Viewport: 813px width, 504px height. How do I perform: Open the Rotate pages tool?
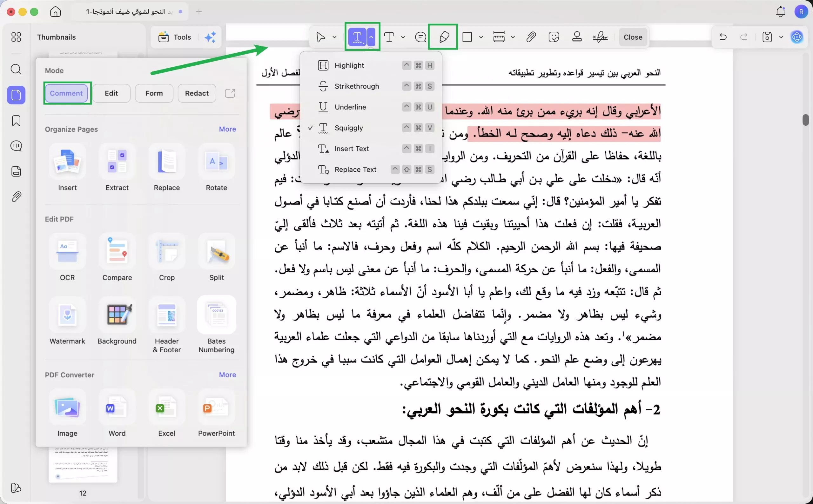216,168
